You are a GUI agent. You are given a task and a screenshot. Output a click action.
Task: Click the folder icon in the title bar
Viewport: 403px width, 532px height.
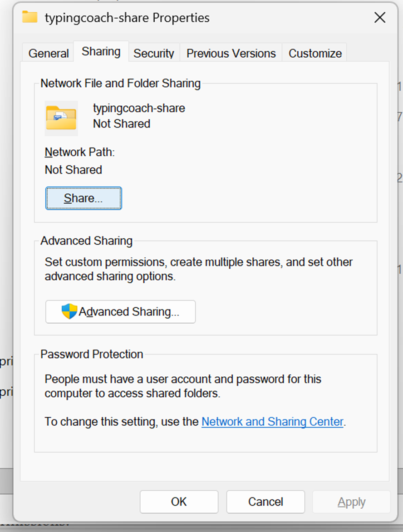[30, 18]
